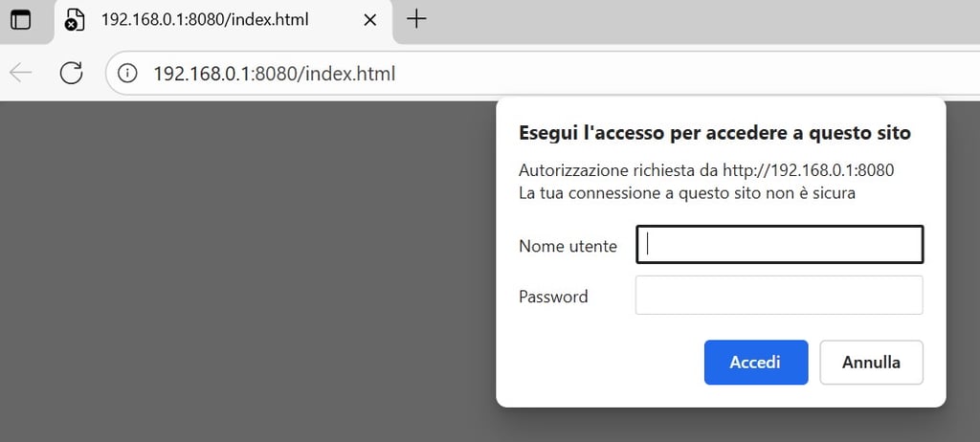The image size is (980, 442).
Task: Open a new tab with the plus button
Action: [x=416, y=19]
